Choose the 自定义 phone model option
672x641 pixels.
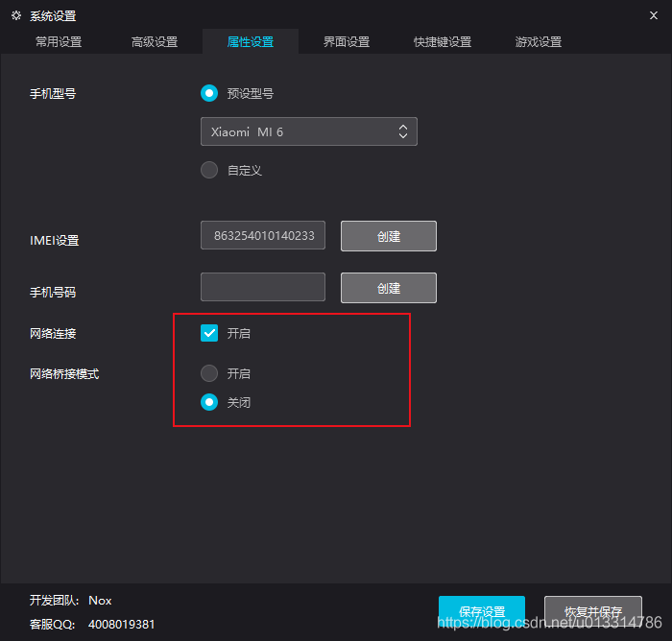coord(209,170)
